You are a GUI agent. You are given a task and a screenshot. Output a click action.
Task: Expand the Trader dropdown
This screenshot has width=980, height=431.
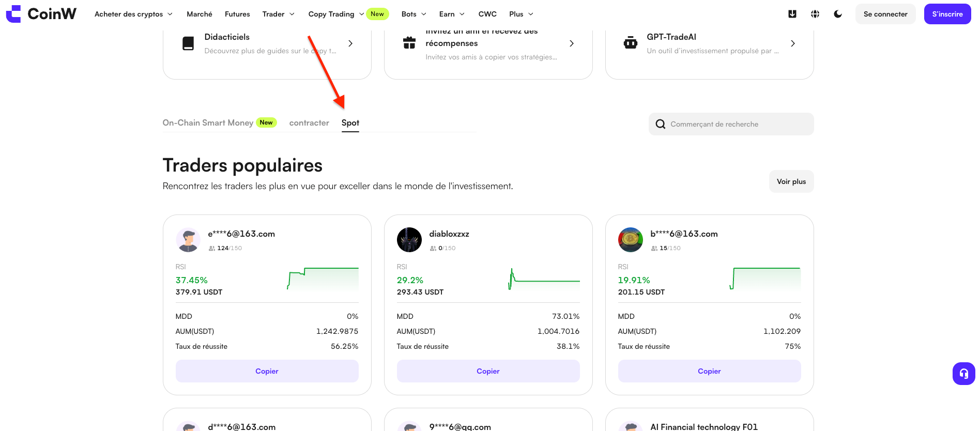coord(278,14)
